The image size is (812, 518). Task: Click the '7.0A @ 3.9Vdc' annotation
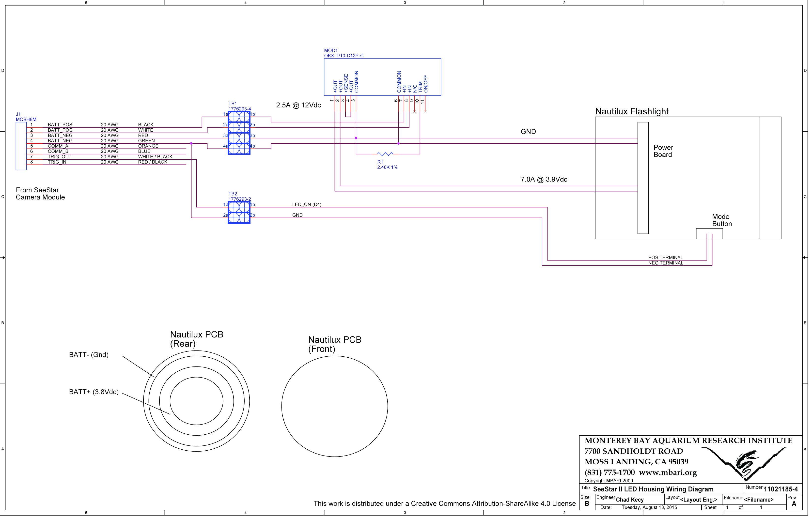544,179
